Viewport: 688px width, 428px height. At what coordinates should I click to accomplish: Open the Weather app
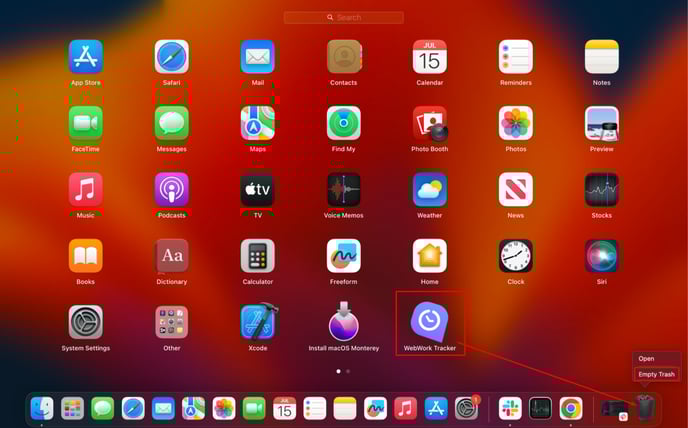(430, 189)
